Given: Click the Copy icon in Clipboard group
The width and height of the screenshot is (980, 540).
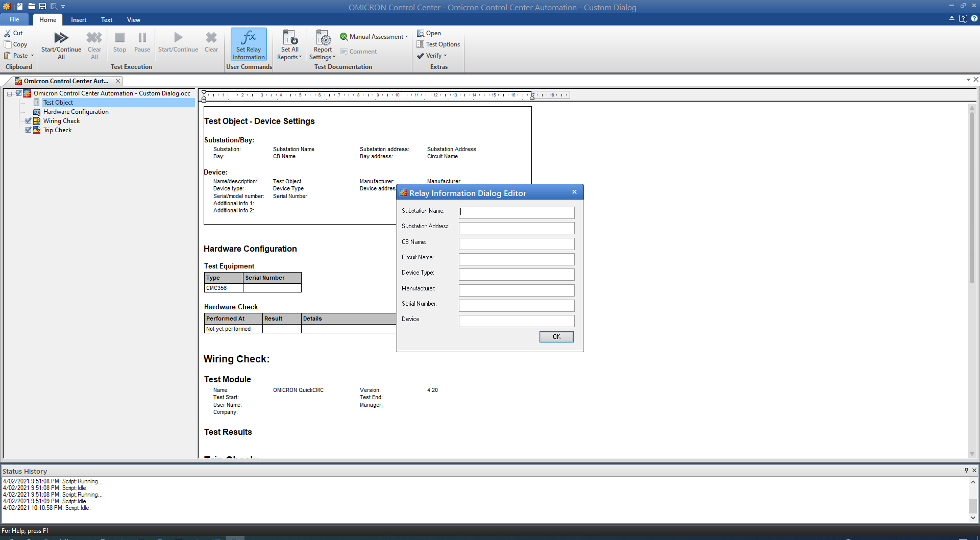Looking at the screenshot, I should point(8,44).
